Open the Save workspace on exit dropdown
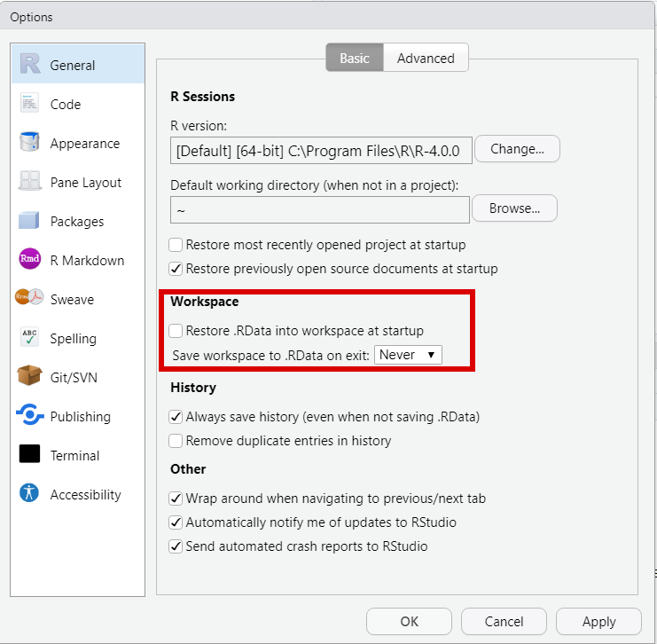Viewport: 657px width, 644px height. click(x=409, y=355)
